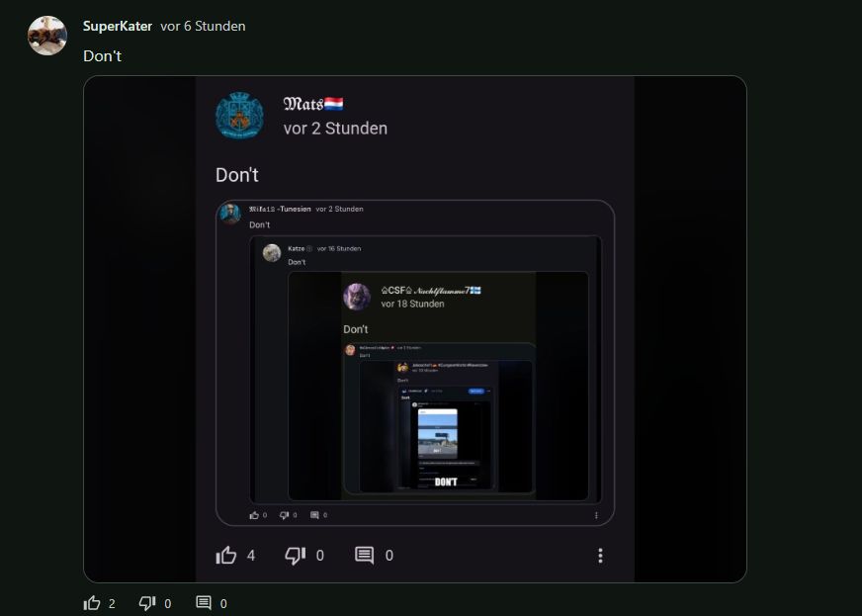This screenshot has height=616, width=862.
Task: Open the three-dot menu in Mats' post
Action: (600, 556)
